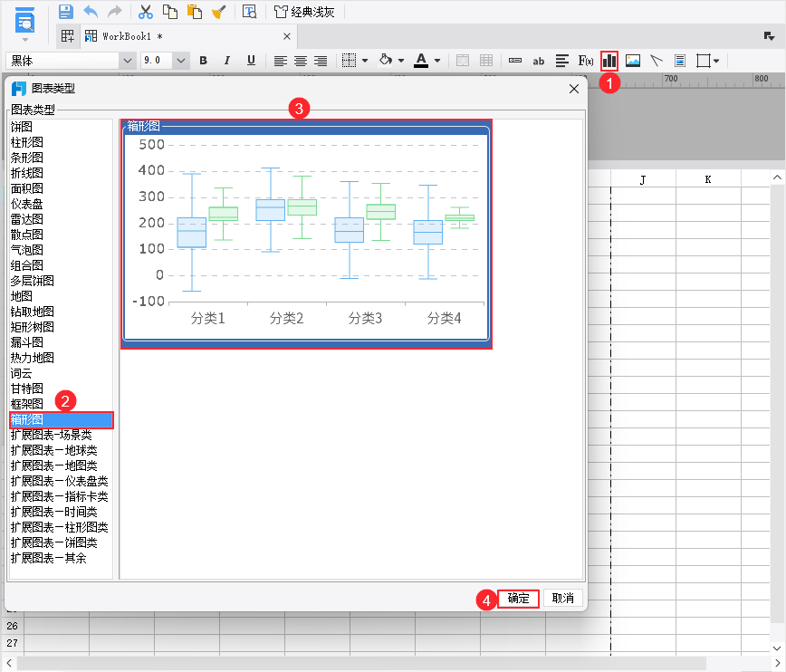Choose 箱形图 from the chart list
The width and height of the screenshot is (786, 672).
62,419
